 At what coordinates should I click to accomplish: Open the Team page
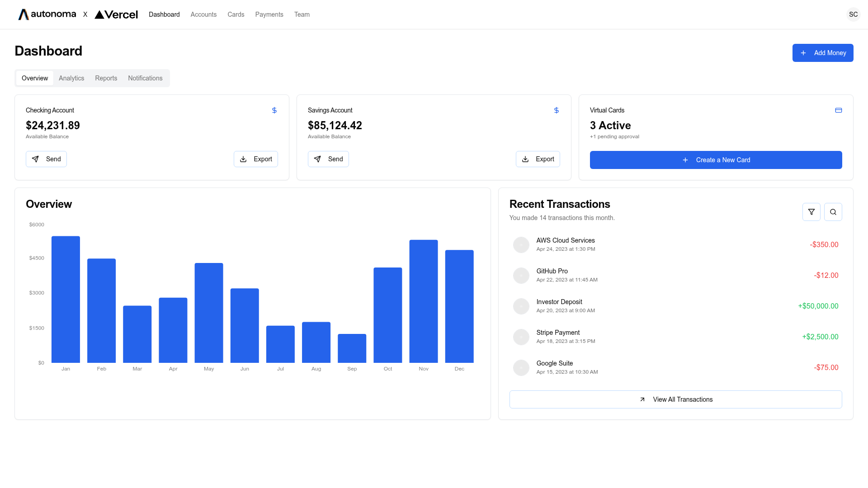pyautogui.click(x=302, y=14)
